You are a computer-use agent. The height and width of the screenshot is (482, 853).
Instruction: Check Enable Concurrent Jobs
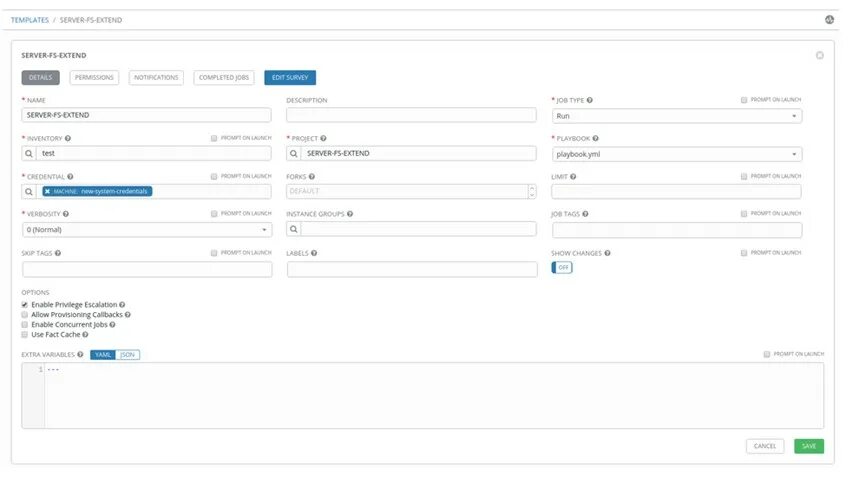coord(24,324)
